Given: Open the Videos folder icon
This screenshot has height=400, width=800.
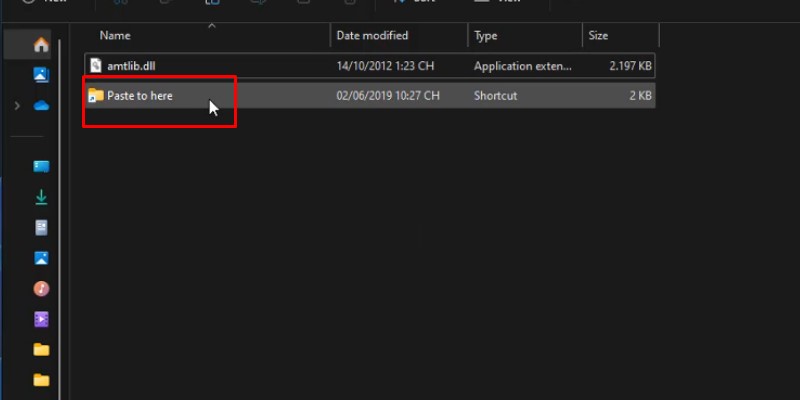Looking at the screenshot, I should point(41,319).
